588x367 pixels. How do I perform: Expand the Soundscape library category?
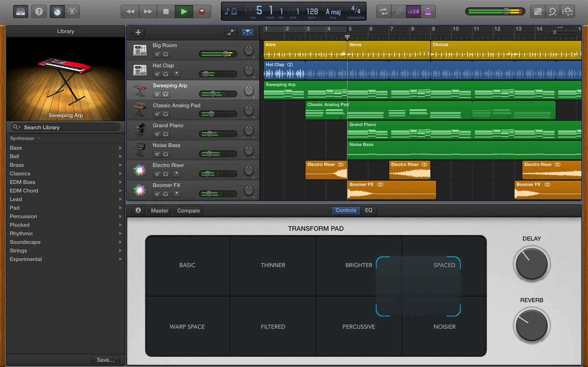pos(25,242)
